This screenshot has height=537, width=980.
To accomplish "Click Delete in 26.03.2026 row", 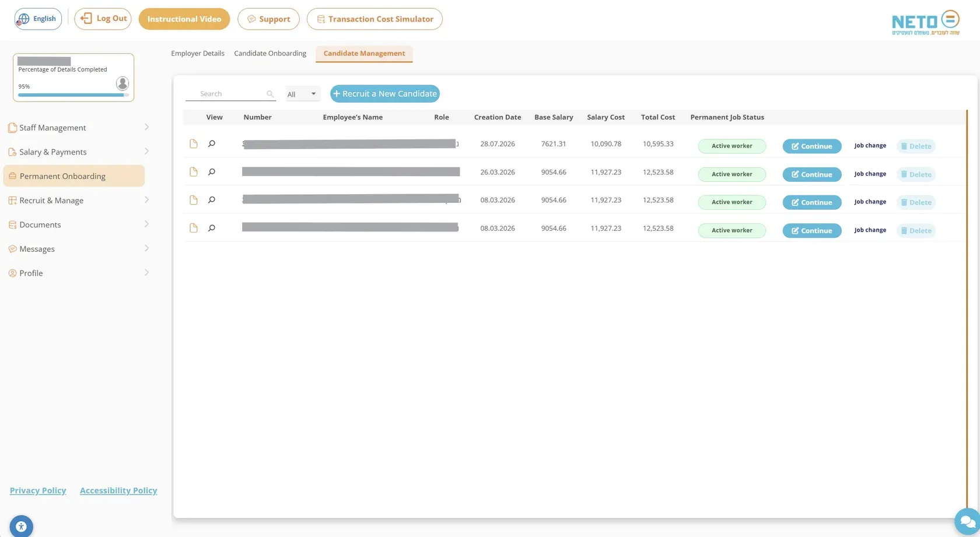I will [916, 174].
